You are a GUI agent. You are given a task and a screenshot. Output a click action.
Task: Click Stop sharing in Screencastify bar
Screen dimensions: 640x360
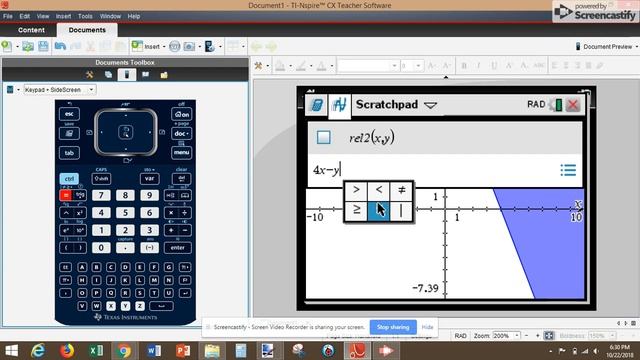coord(393,327)
